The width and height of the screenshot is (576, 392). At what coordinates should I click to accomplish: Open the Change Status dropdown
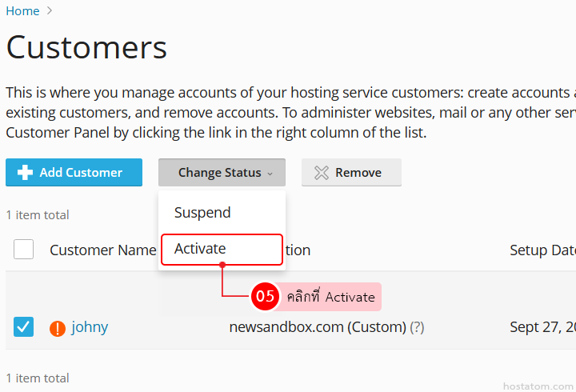pyautogui.click(x=221, y=173)
